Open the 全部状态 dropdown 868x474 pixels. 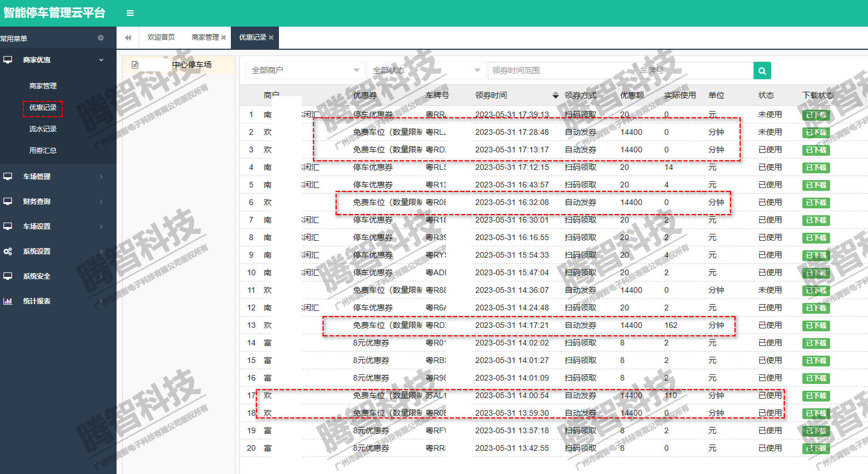pyautogui.click(x=426, y=71)
